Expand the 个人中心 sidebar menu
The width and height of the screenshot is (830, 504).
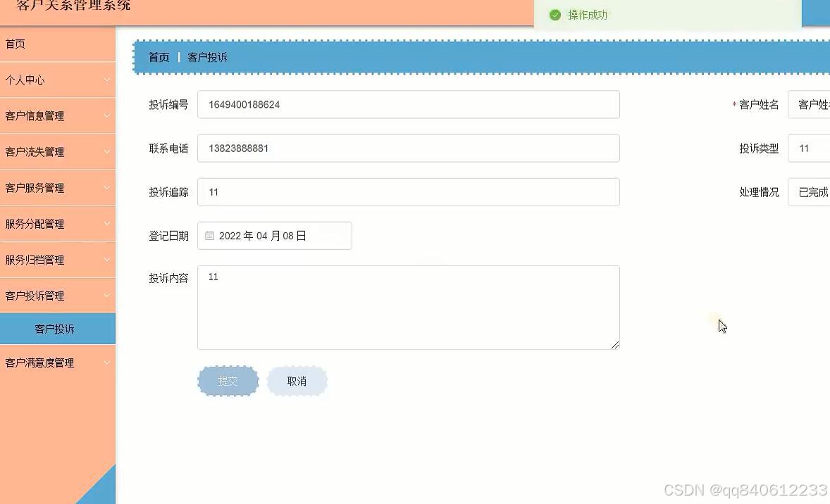point(58,80)
